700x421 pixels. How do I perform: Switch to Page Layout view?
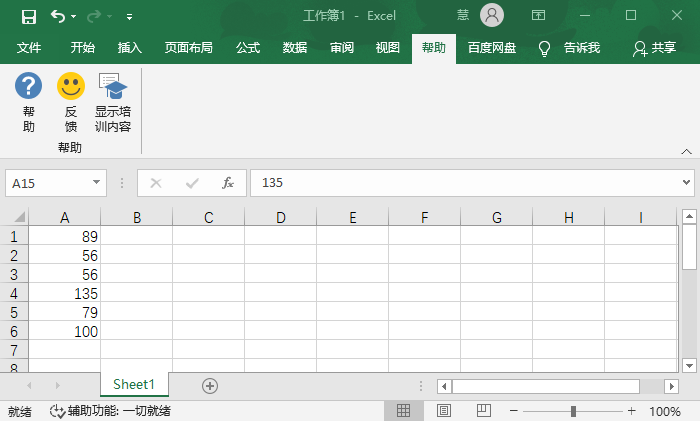[444, 411]
